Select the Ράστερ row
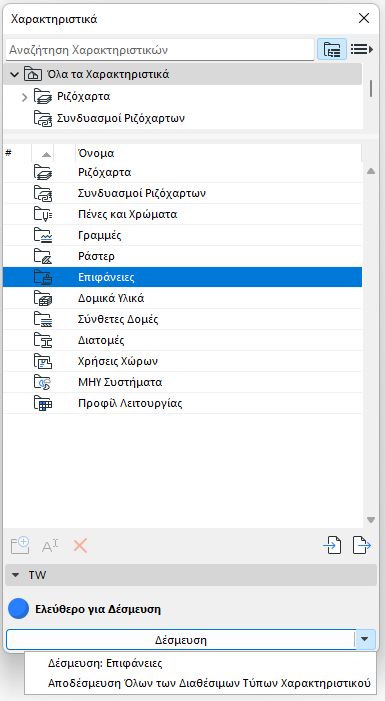 click(182, 256)
